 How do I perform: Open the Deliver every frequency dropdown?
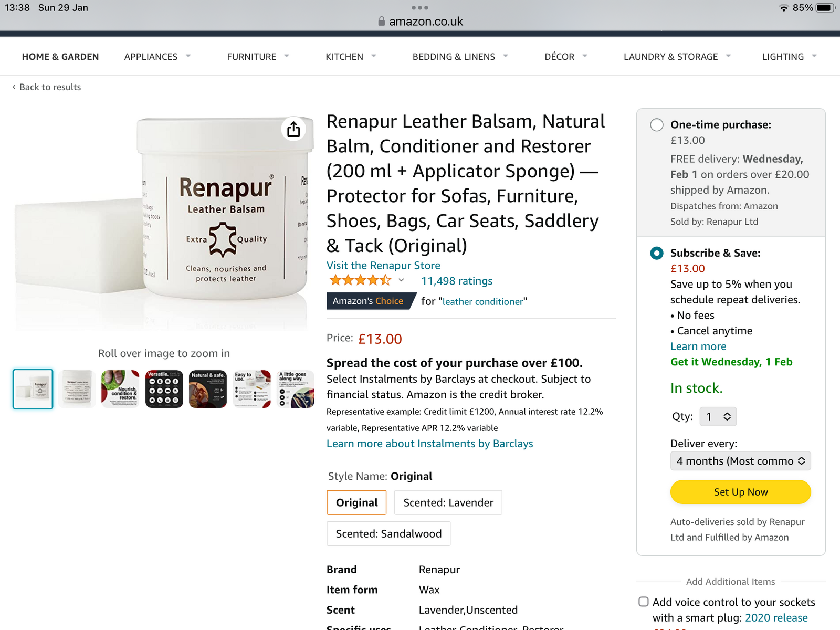(740, 461)
